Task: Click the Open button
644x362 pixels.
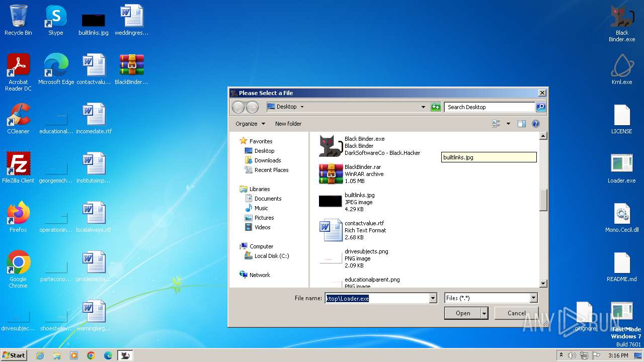Action: (463, 313)
